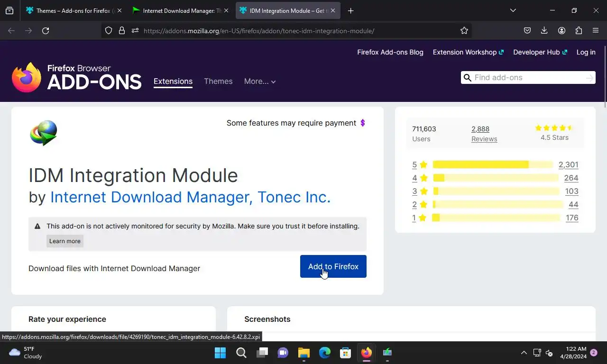Filter reviews by 2 star rating
Image resolution: width=607 pixels, height=364 pixels.
[420, 205]
